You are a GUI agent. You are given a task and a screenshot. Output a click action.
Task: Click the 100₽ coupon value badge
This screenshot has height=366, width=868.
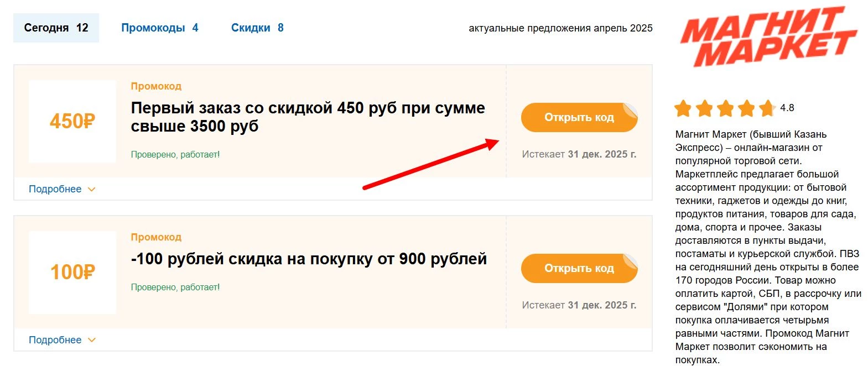(72, 271)
